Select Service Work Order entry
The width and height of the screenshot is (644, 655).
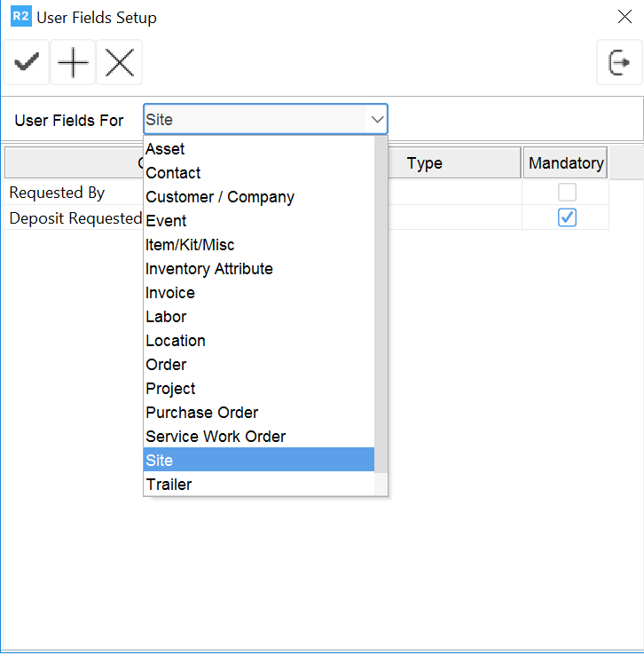click(x=216, y=437)
